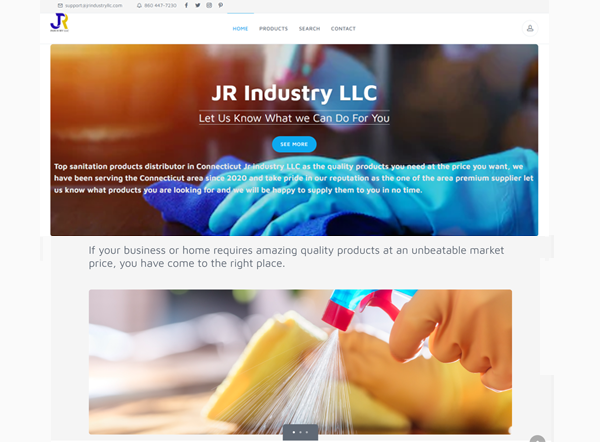Click the user account icon
Image resolution: width=600 pixels, height=442 pixels.
pos(530,28)
